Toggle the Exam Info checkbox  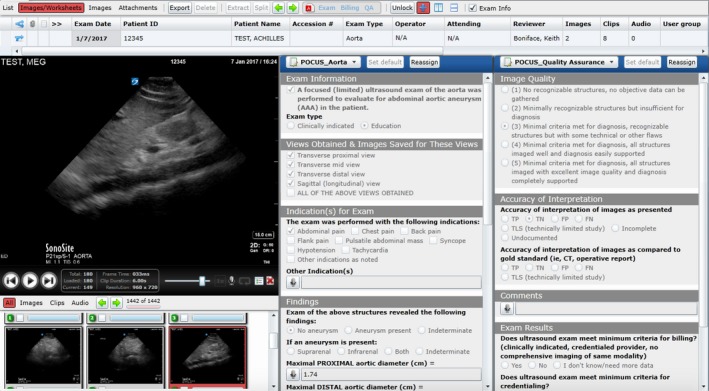pyautogui.click(x=473, y=8)
